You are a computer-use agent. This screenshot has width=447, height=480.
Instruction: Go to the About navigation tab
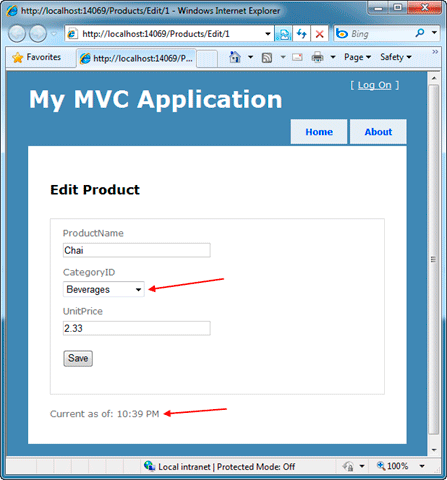coord(378,132)
